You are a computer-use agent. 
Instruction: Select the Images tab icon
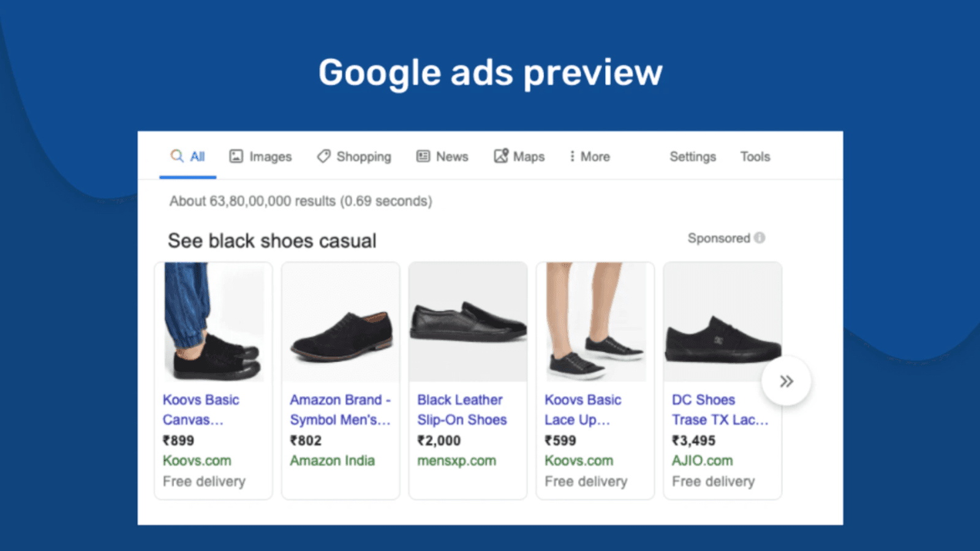[x=236, y=156]
